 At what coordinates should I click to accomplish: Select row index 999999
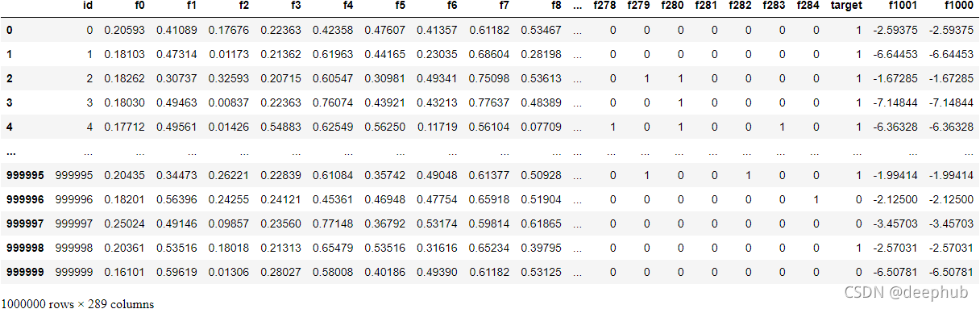[x=23, y=272]
